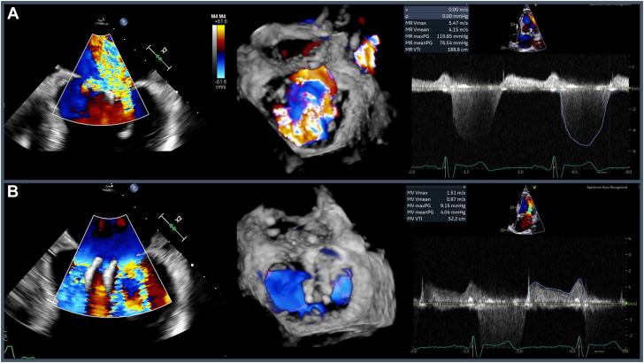Click the transducer icon atop panel A sector

[102, 20]
